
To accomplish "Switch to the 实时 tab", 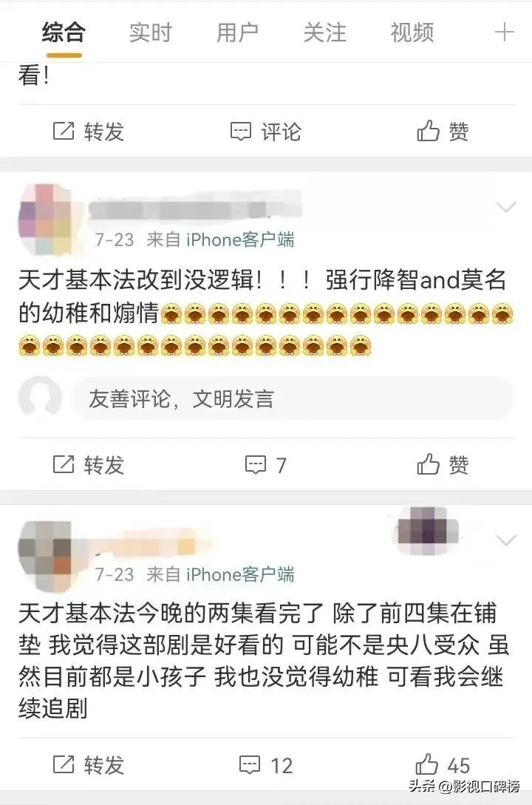I will tap(150, 33).
